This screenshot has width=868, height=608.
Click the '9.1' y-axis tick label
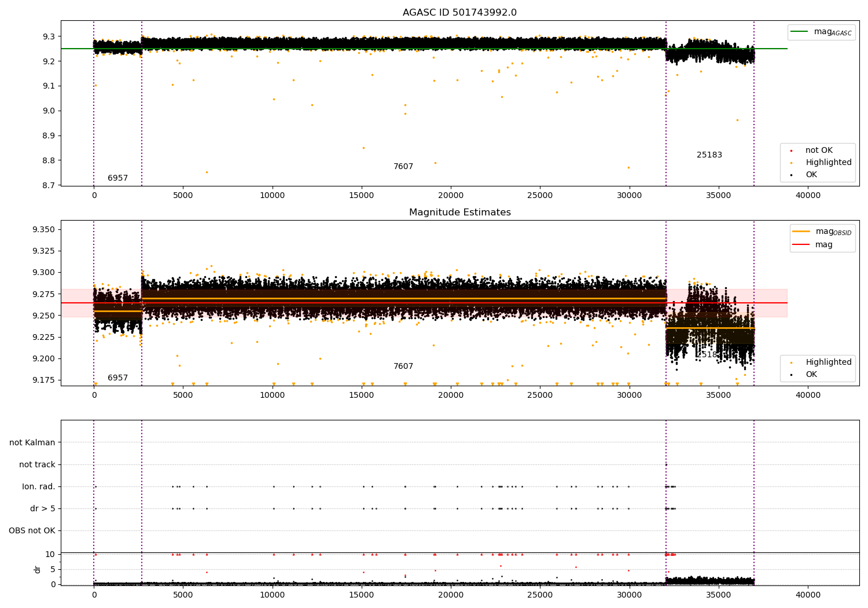coord(48,86)
